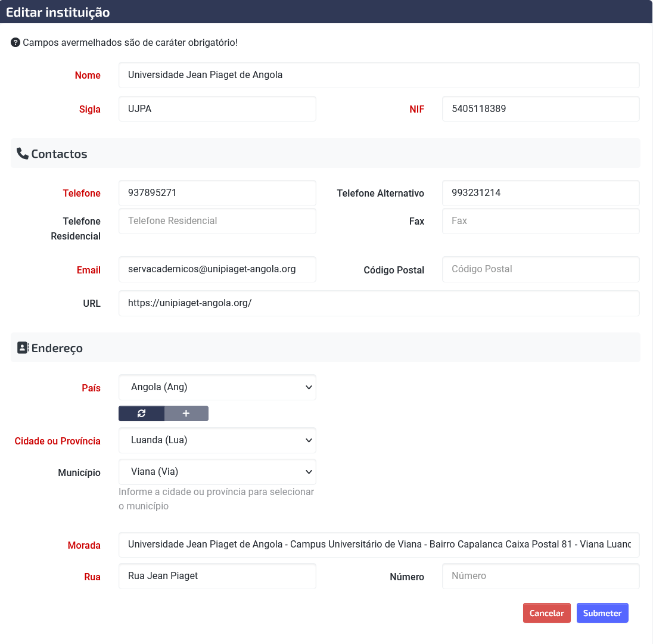The height and width of the screenshot is (644, 653).
Task: Submit the form with Submeter
Action: click(x=602, y=613)
